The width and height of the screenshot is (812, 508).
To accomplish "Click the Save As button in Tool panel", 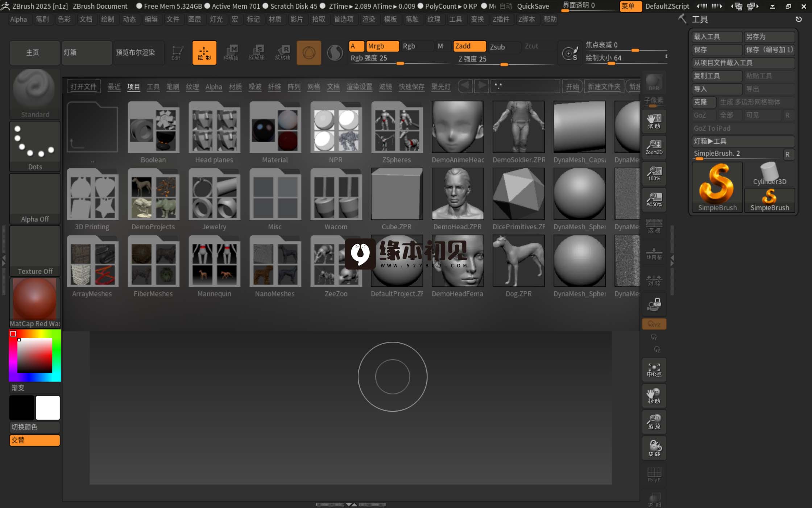I will 769,37.
